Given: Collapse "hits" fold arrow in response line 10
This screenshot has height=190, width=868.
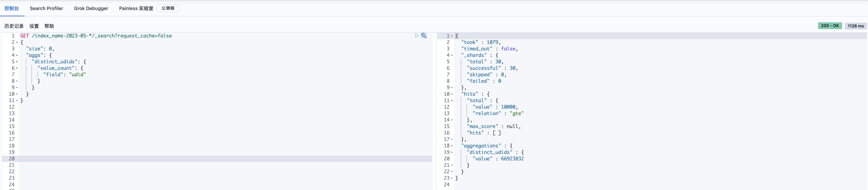Looking at the screenshot, I should point(452,94).
